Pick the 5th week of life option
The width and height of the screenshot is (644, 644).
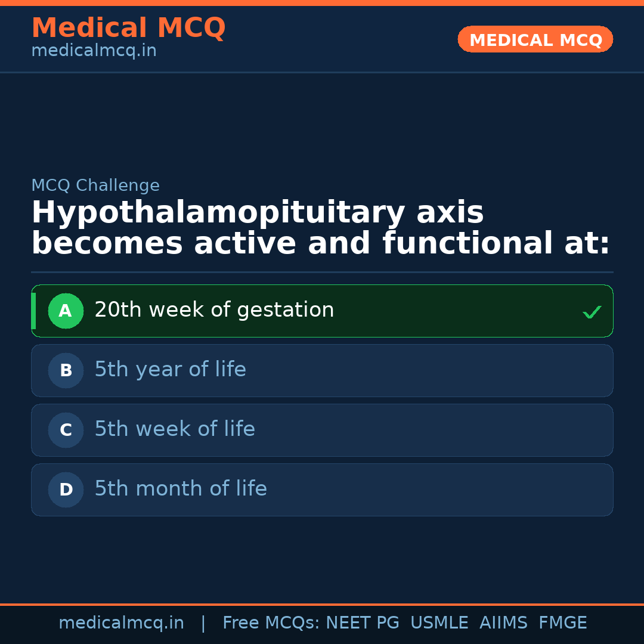tap(175, 429)
